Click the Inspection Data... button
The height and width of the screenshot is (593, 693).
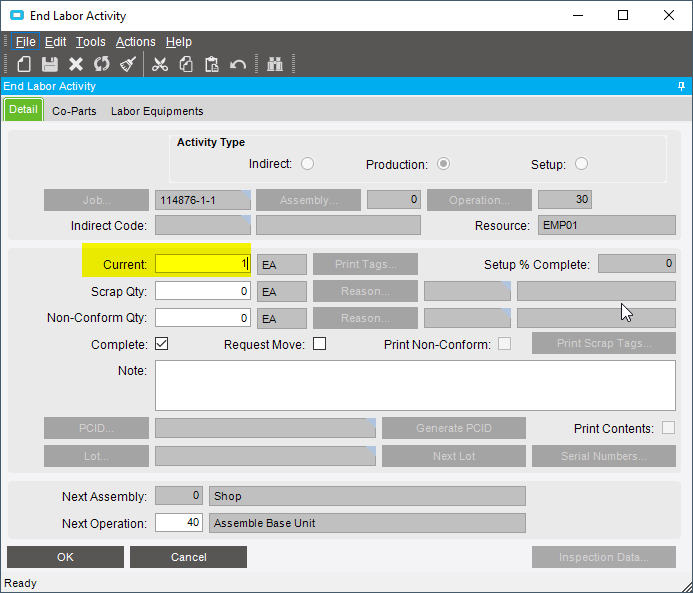[x=604, y=557]
